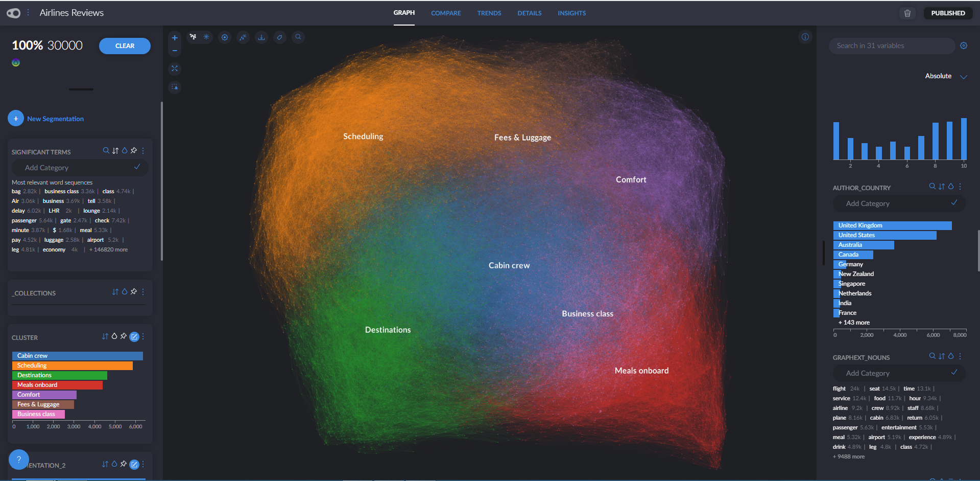Expand '+ 9488 more' nouns list

coord(849,457)
